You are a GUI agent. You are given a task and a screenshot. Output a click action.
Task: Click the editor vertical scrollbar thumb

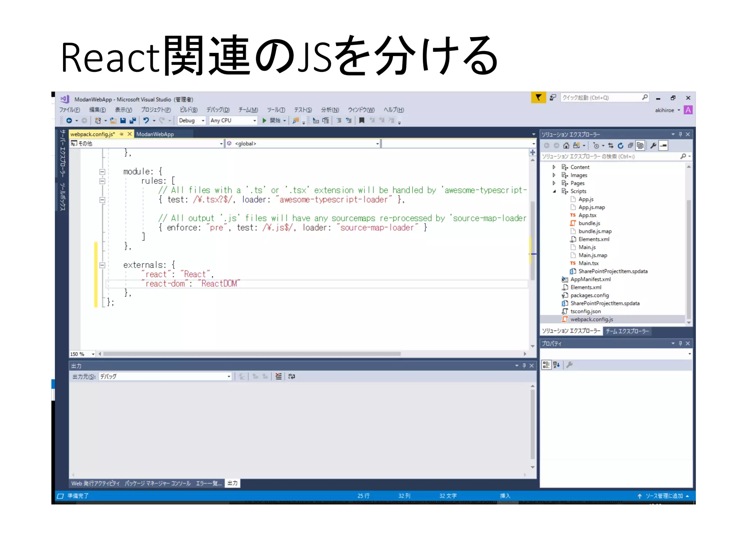tap(533, 240)
